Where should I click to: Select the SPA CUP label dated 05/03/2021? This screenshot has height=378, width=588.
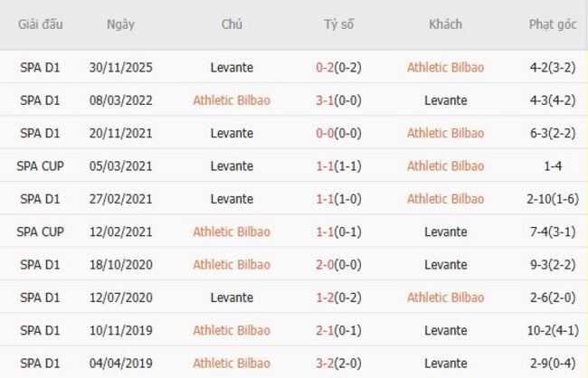tap(40, 165)
